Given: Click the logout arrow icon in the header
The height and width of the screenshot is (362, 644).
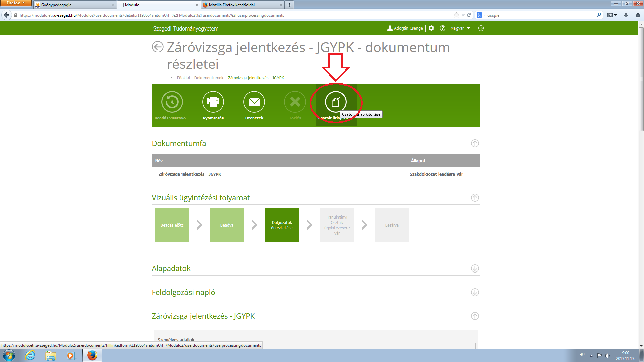Looking at the screenshot, I should click(481, 28).
